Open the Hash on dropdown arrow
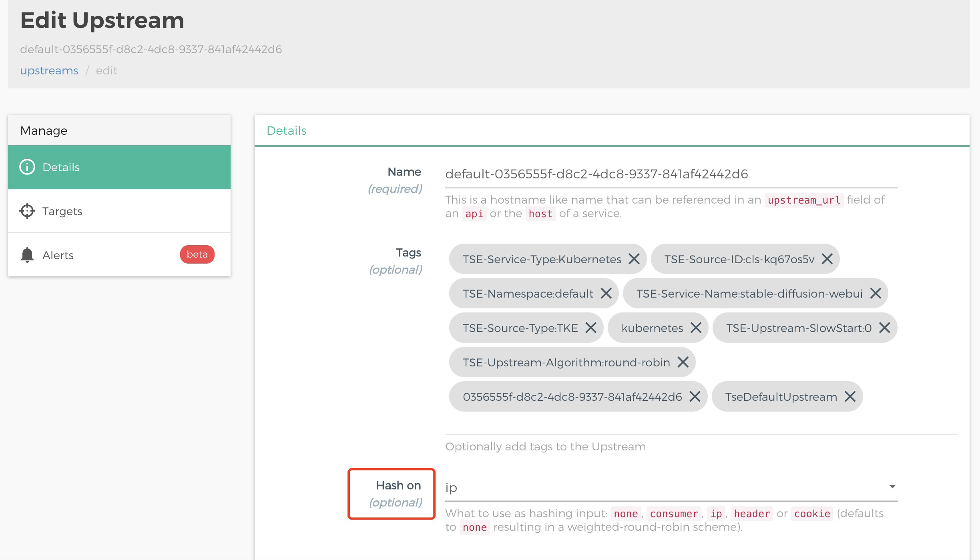This screenshot has width=980, height=560. [892, 486]
